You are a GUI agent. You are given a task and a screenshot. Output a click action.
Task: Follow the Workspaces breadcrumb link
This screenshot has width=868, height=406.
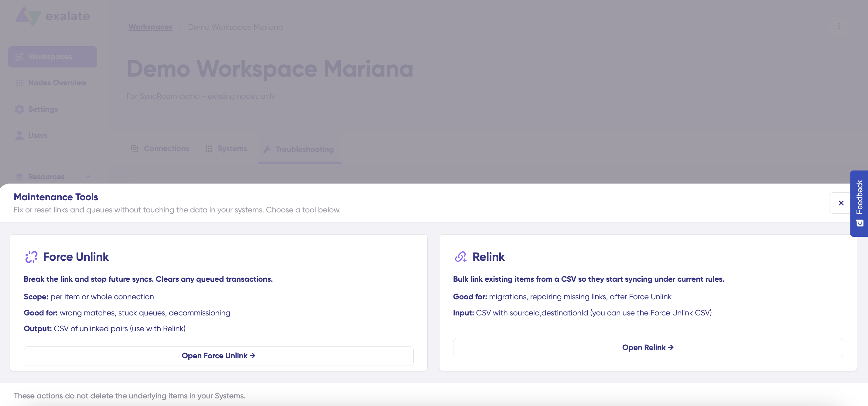pos(150,27)
